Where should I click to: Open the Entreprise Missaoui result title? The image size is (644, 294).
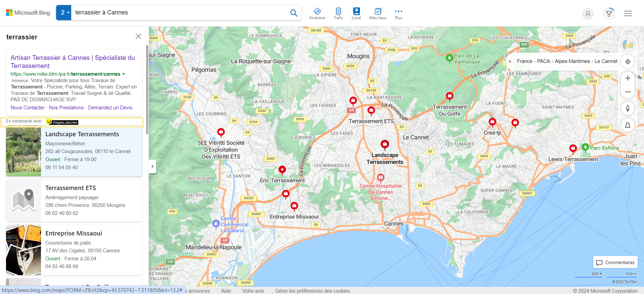74,233
